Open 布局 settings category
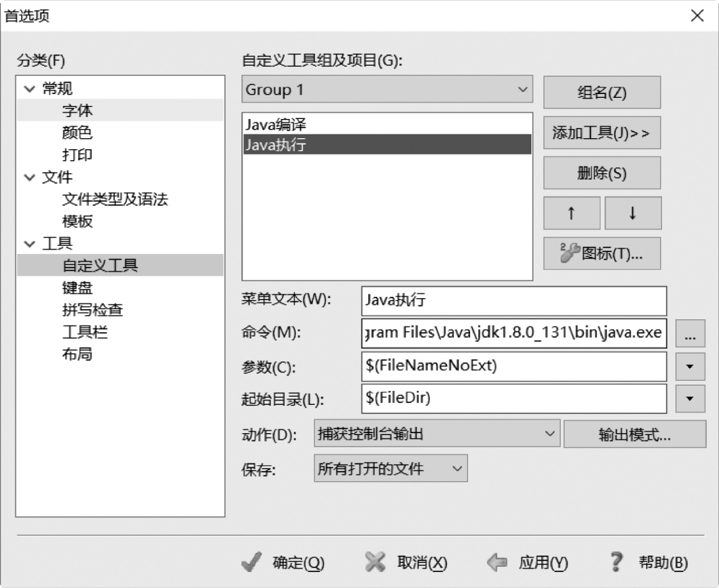 point(77,354)
